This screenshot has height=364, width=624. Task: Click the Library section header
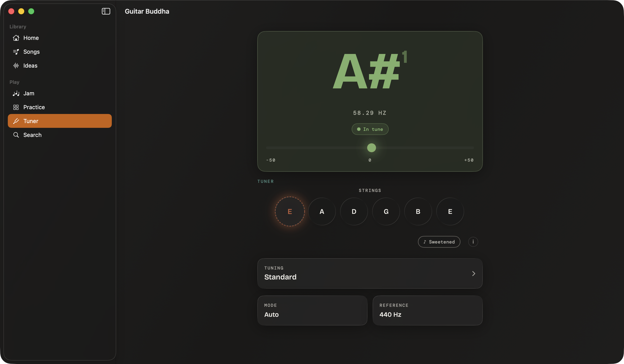click(x=18, y=27)
